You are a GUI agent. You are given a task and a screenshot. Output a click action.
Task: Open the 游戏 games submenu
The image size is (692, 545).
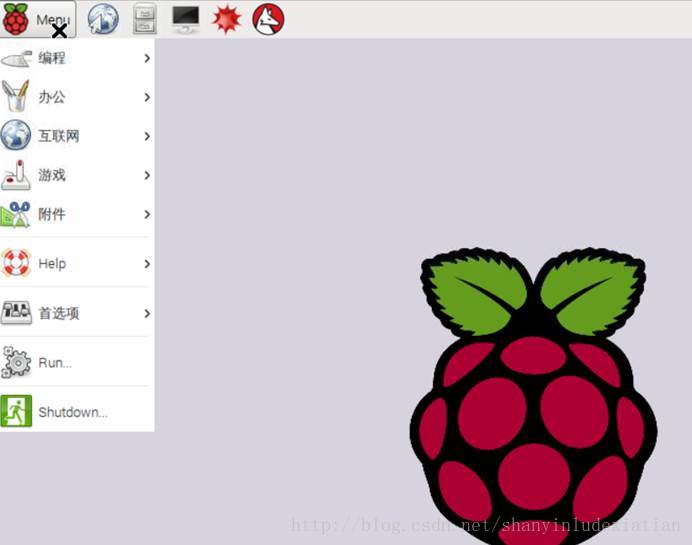(77, 175)
